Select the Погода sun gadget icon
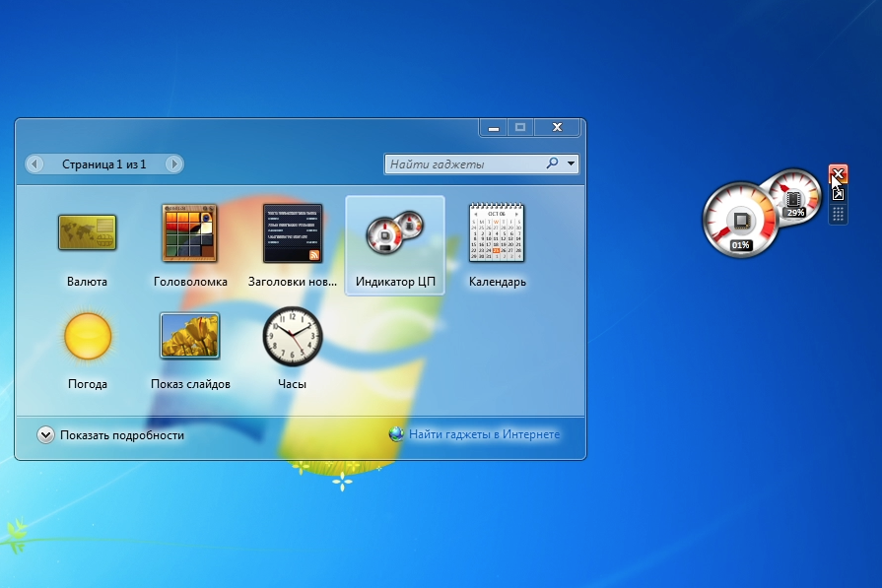 coord(88,336)
